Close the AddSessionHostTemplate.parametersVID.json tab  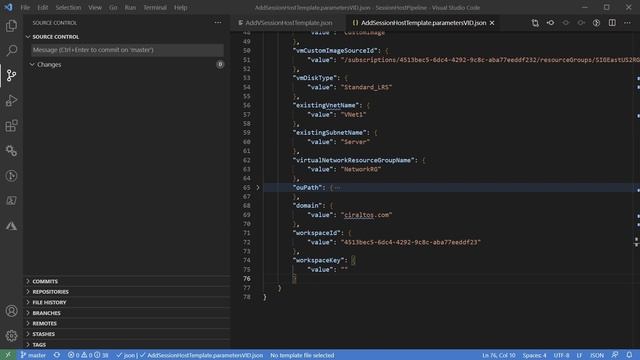492,23
